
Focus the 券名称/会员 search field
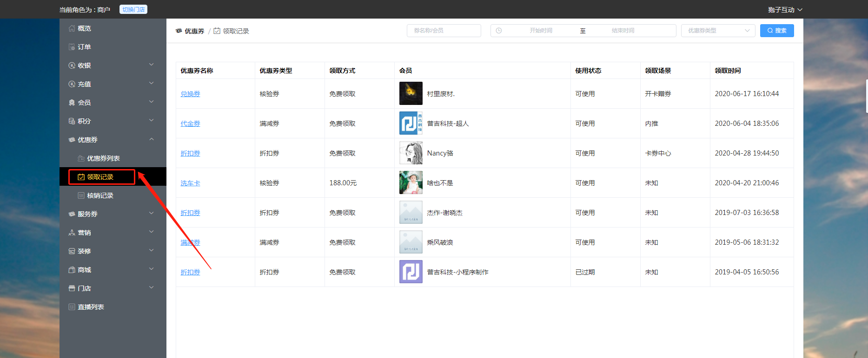(x=444, y=31)
